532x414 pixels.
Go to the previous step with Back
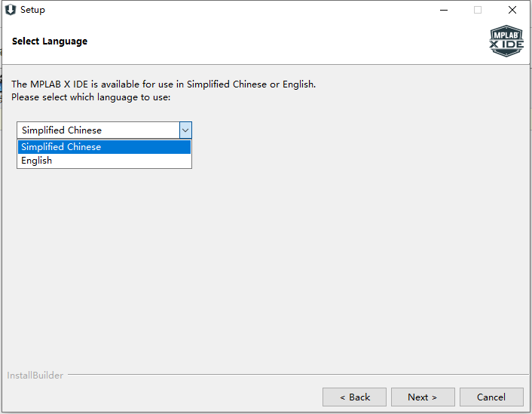pyautogui.click(x=354, y=397)
